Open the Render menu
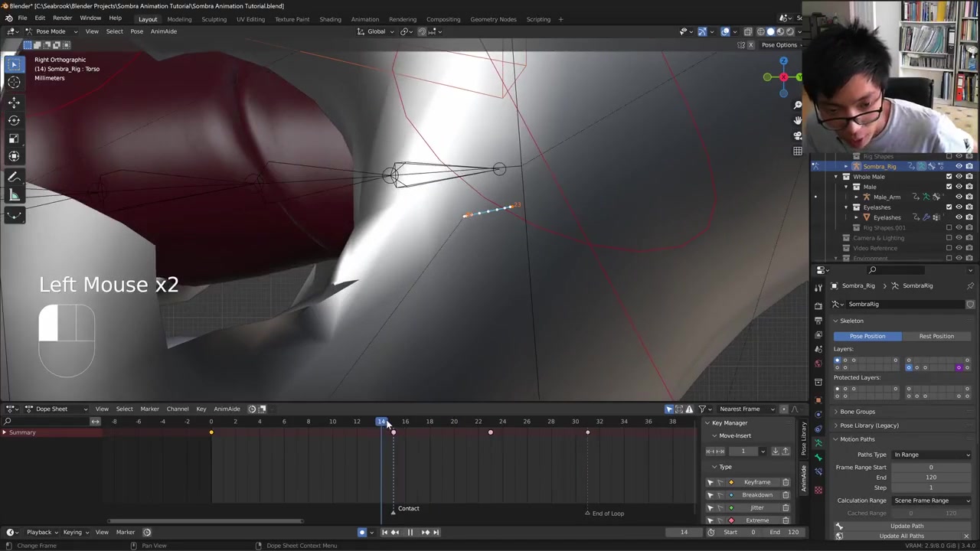Image resolution: width=980 pixels, height=551 pixels. pos(62,18)
